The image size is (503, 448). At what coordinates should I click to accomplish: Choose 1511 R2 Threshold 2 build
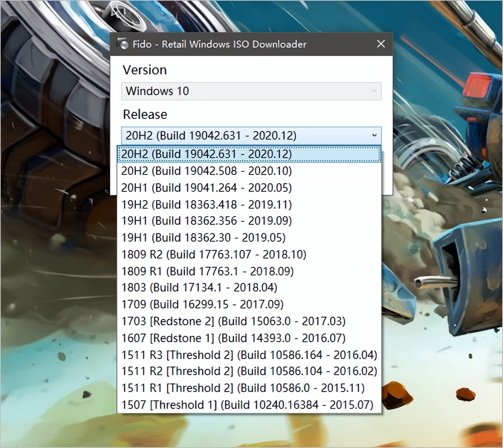[249, 371]
